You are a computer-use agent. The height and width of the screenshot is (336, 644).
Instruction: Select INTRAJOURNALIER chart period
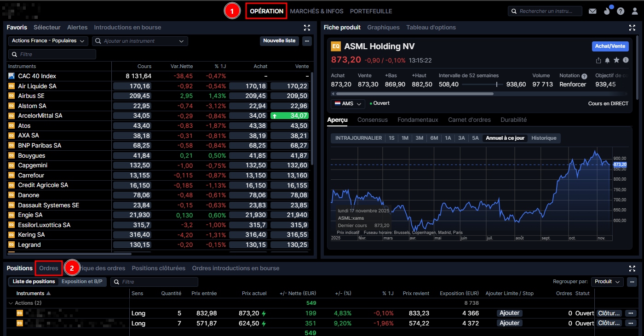tap(358, 138)
